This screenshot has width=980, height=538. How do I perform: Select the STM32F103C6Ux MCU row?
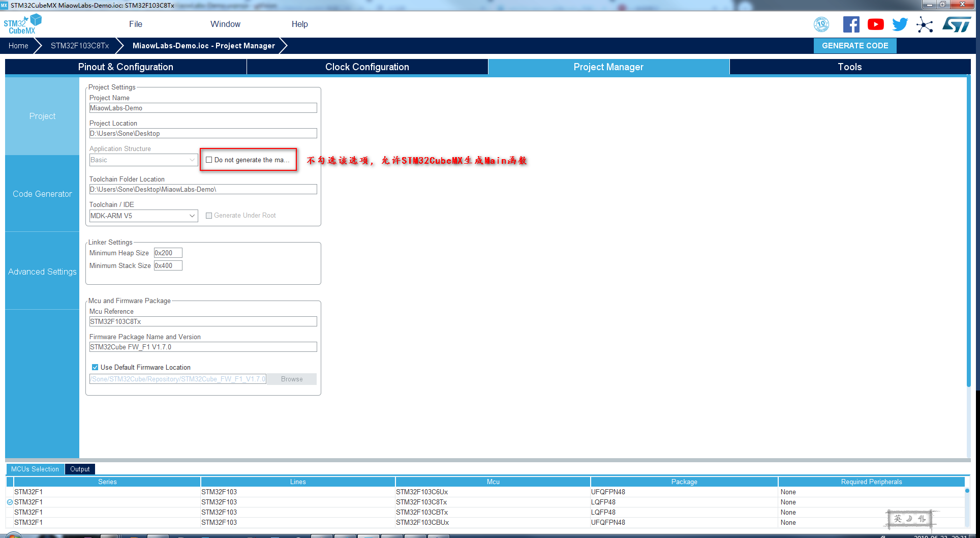485,492
